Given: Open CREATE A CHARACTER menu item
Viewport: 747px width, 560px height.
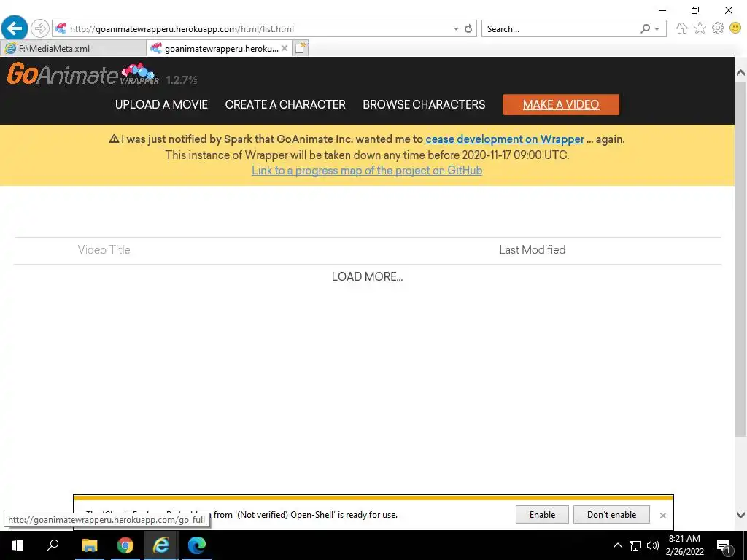Looking at the screenshot, I should point(285,105).
